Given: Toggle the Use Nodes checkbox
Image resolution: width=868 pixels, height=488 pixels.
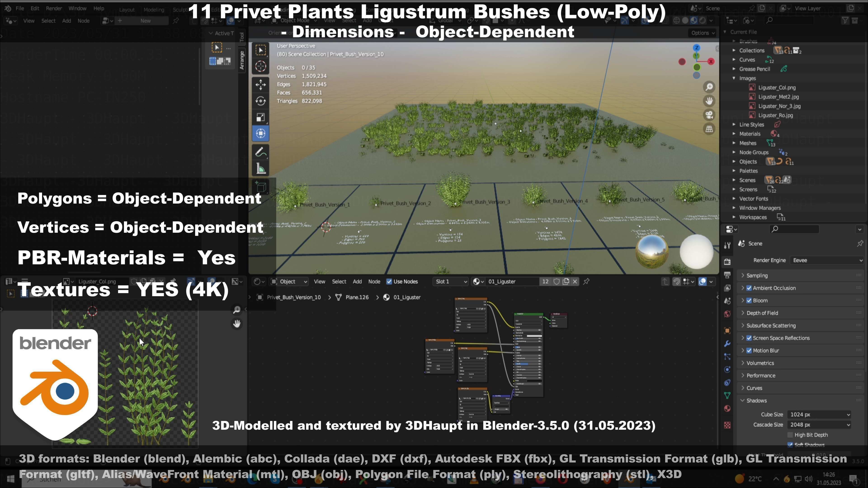Looking at the screenshot, I should pos(389,282).
